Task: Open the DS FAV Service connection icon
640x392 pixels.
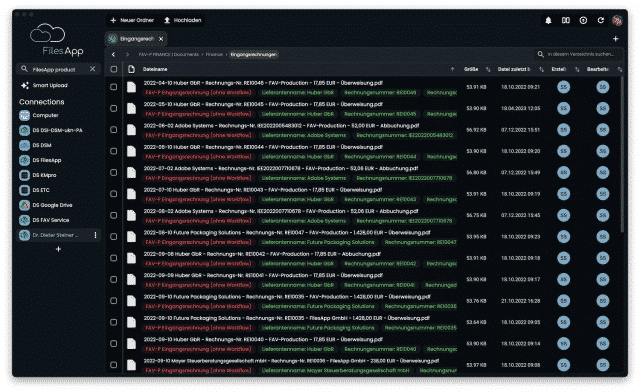Action: click(x=24, y=220)
